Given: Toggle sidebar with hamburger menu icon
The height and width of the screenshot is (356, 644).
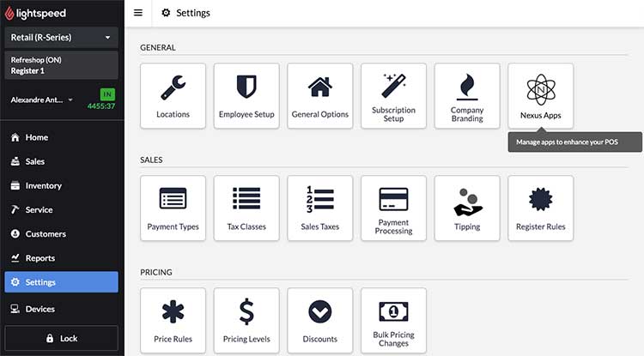Looking at the screenshot, I should [x=138, y=13].
